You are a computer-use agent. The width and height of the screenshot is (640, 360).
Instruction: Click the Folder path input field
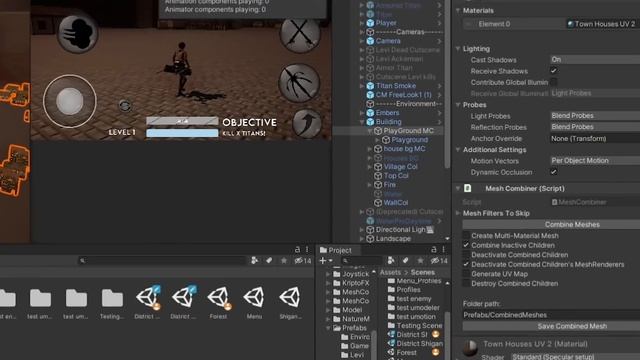551,315
